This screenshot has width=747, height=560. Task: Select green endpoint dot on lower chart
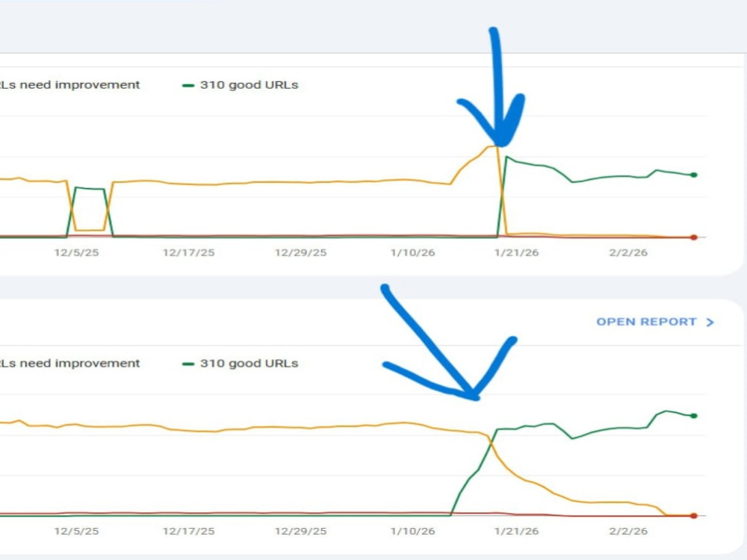(694, 416)
